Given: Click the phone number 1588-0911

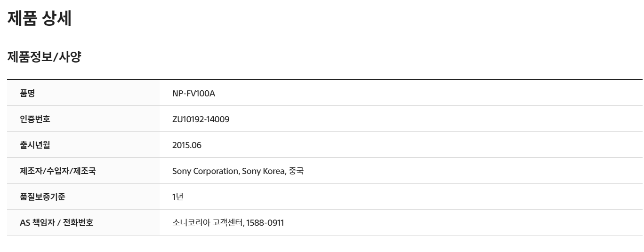Looking at the screenshot, I should tap(265, 222).
